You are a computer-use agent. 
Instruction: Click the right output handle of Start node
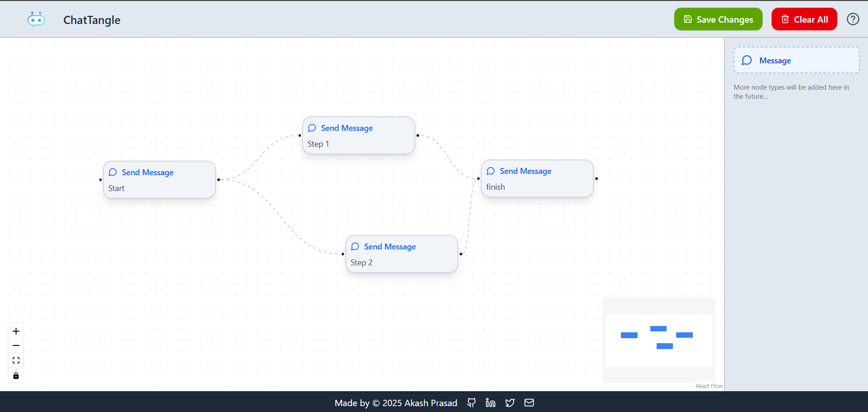(x=219, y=180)
